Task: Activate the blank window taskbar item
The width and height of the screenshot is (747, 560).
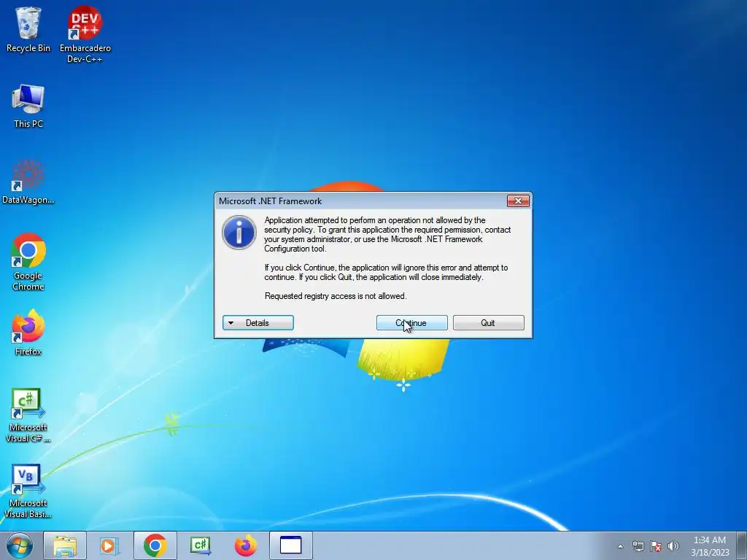Action: point(290,545)
